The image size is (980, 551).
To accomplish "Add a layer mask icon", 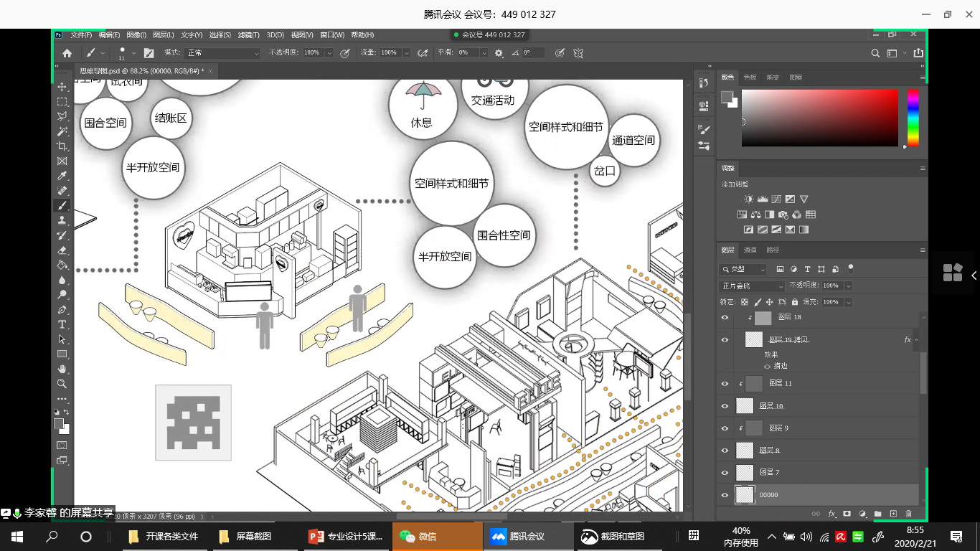I will [847, 514].
